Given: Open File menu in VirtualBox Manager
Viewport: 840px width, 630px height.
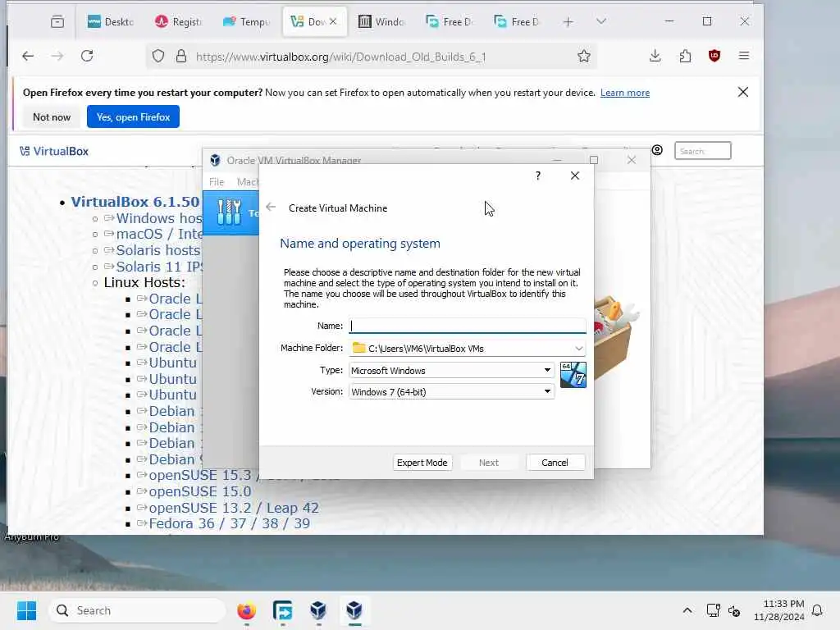Looking at the screenshot, I should (217, 181).
